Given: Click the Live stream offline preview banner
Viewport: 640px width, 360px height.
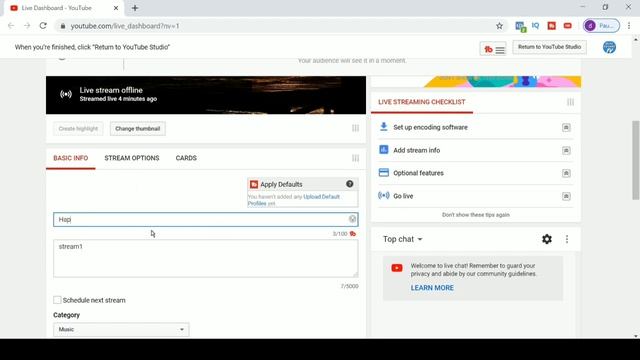Looking at the screenshot, I should coord(206,95).
